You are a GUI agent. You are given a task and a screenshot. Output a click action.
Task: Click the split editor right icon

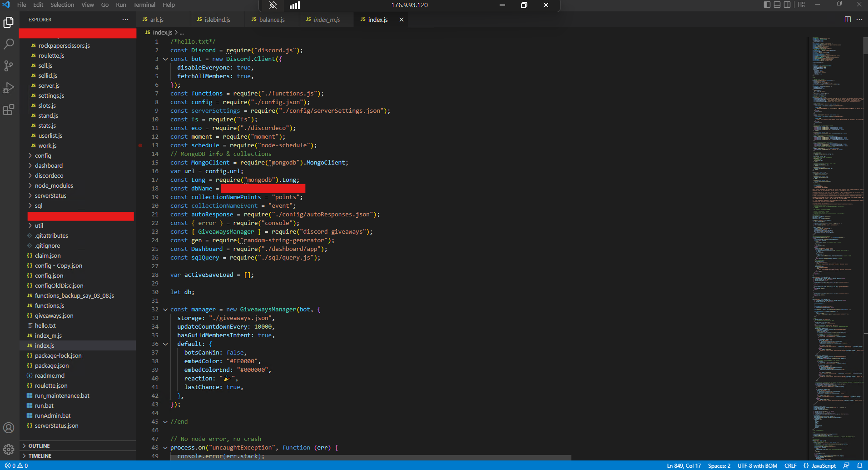click(848, 20)
